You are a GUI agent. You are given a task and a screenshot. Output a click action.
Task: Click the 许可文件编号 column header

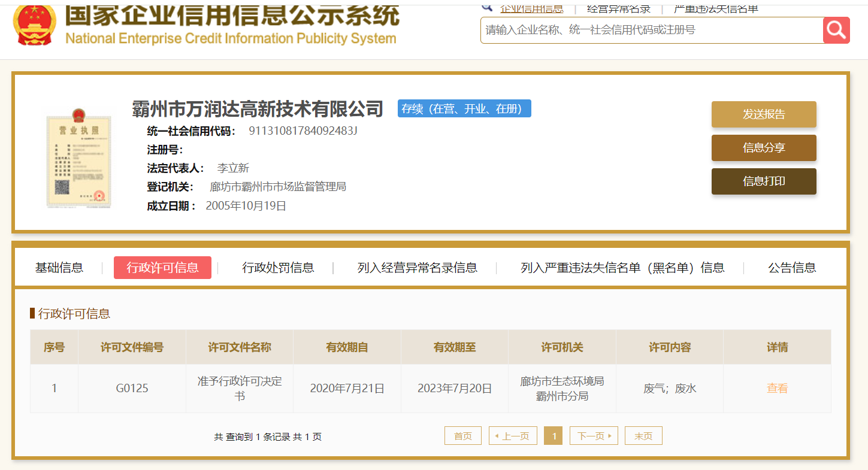coord(132,347)
